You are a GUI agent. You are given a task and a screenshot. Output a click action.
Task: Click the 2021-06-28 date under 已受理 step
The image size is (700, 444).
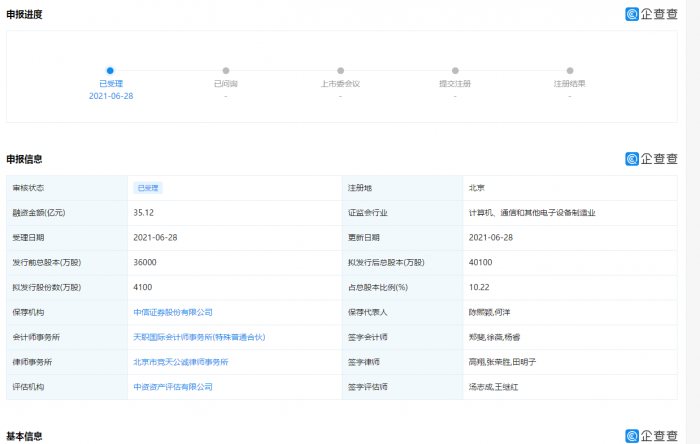pyautogui.click(x=110, y=96)
